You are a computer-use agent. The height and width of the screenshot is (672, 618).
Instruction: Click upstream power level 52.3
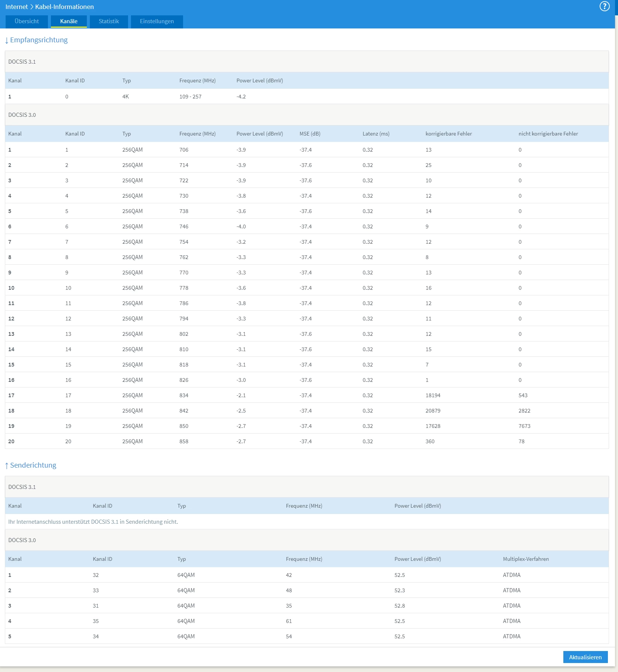point(399,590)
